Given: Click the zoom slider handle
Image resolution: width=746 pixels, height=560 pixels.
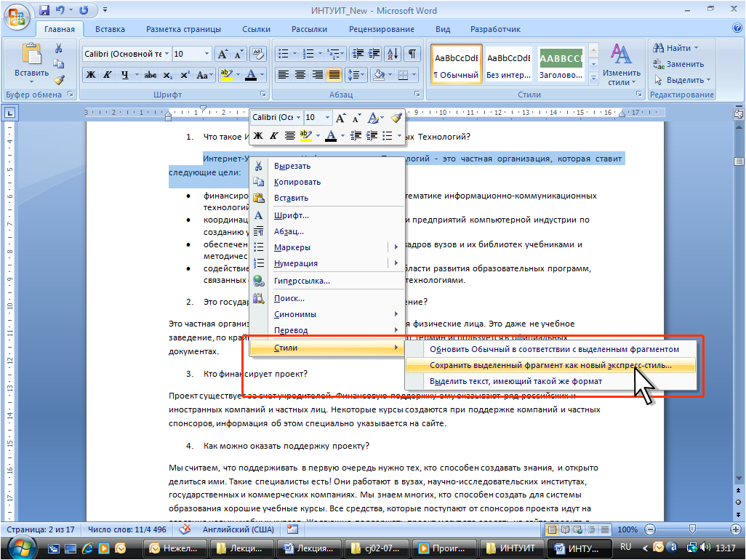Looking at the screenshot, I should click(x=692, y=529).
